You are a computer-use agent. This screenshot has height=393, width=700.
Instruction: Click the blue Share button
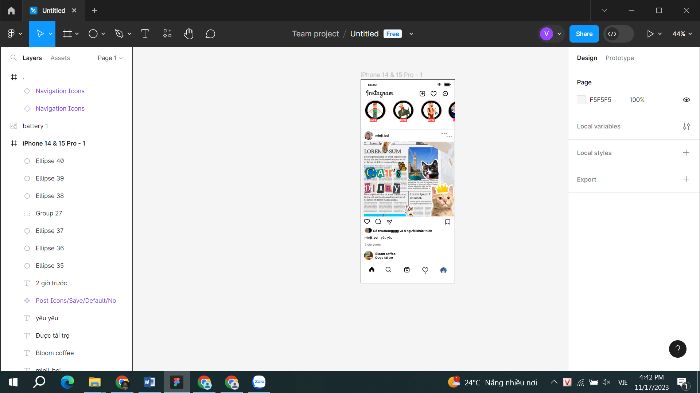click(x=584, y=34)
